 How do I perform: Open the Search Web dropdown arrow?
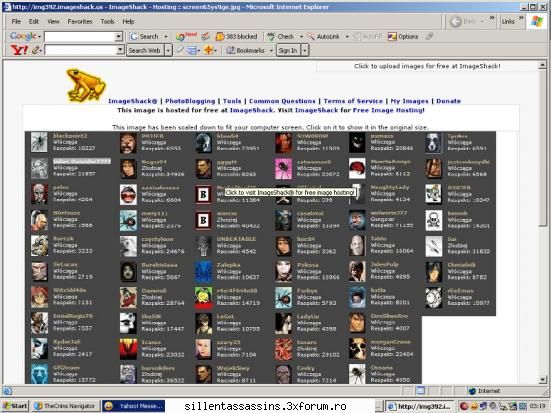tap(168, 50)
